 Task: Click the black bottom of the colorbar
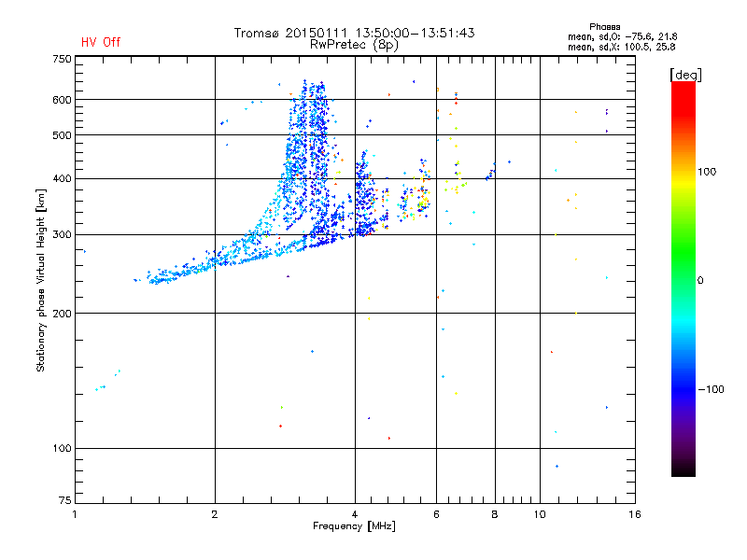click(x=684, y=469)
